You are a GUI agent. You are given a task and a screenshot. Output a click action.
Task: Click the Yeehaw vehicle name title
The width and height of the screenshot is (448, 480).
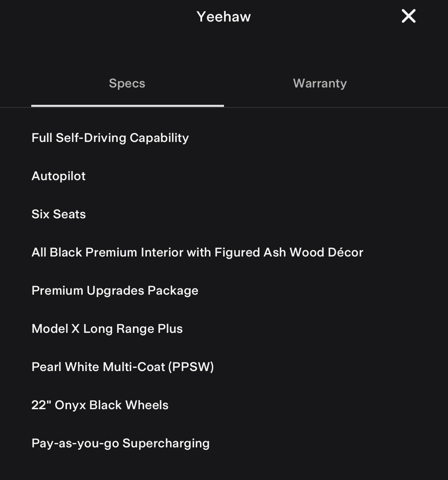(224, 17)
